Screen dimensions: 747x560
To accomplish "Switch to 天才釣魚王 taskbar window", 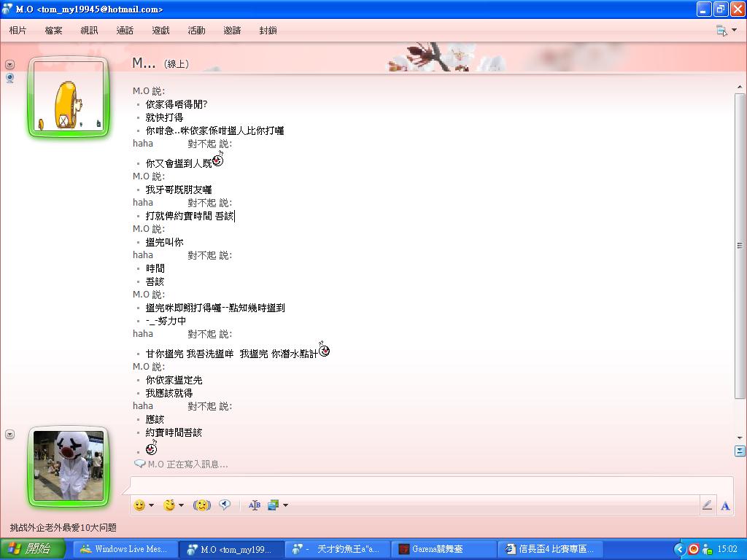I will coord(338,549).
